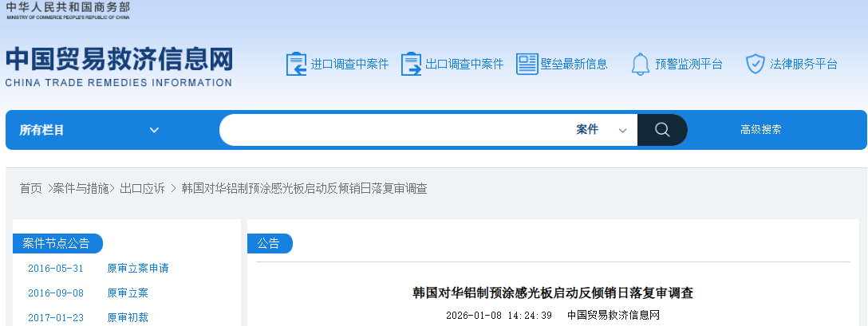
Task: Click the bold announcement headline
Action: click(552, 293)
